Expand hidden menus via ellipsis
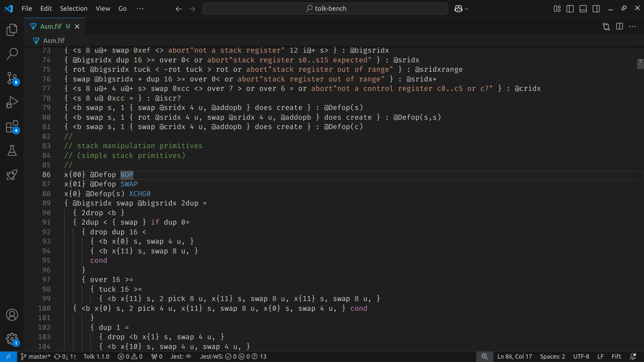644x362 pixels. (x=140, y=9)
